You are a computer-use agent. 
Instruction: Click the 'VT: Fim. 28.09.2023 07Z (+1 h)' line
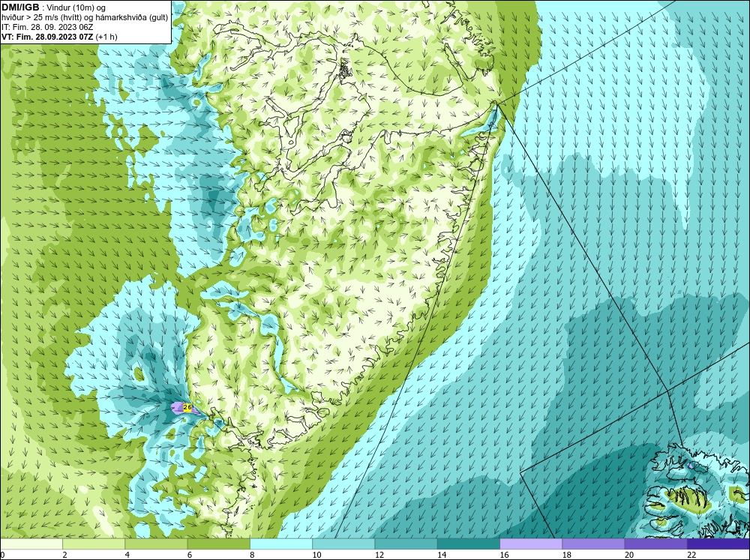pos(59,37)
